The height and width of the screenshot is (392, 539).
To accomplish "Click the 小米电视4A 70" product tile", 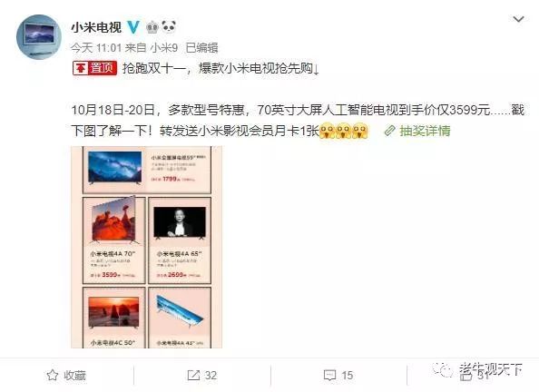I will coord(113,240).
